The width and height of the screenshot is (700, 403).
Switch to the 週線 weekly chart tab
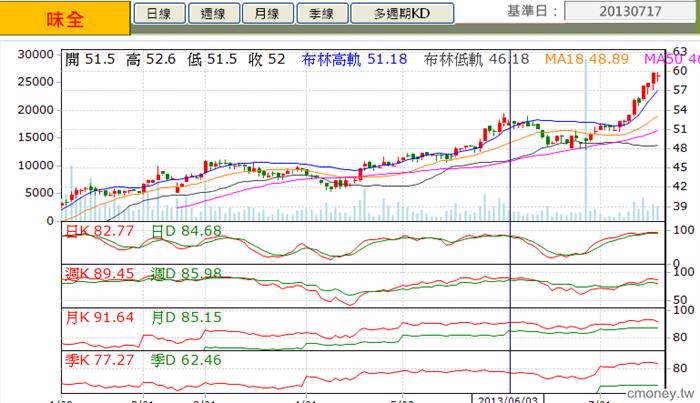214,13
